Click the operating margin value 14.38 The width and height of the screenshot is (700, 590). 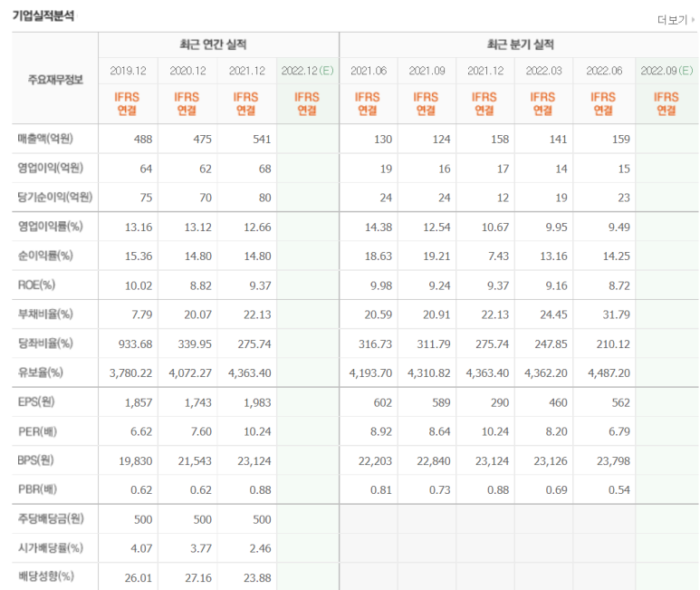point(379,227)
